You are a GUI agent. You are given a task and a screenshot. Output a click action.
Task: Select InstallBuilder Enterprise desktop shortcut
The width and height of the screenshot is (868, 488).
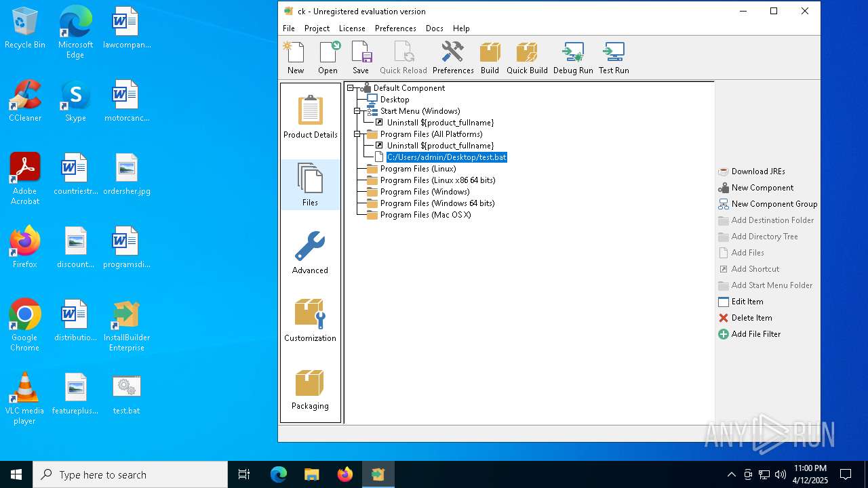[126, 325]
